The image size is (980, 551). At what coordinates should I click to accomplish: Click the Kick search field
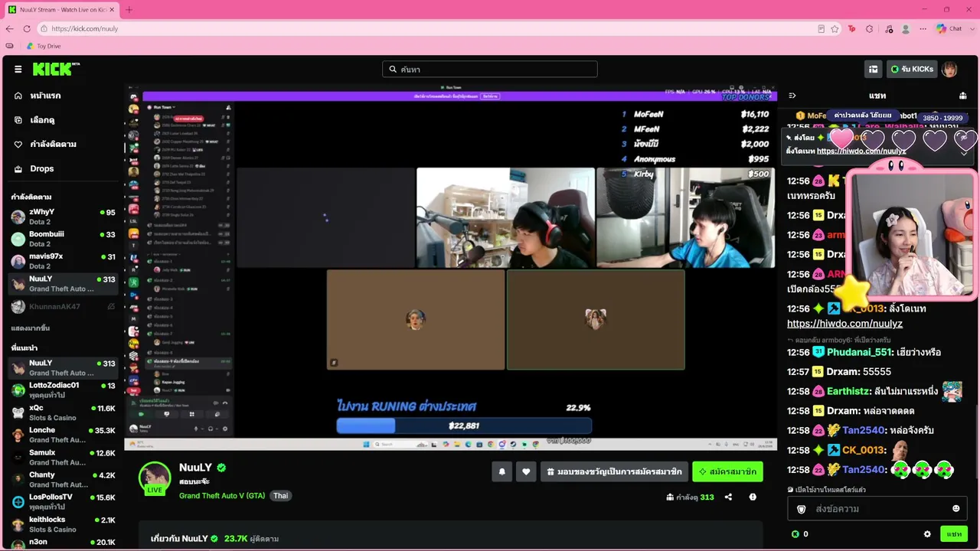pyautogui.click(x=490, y=69)
